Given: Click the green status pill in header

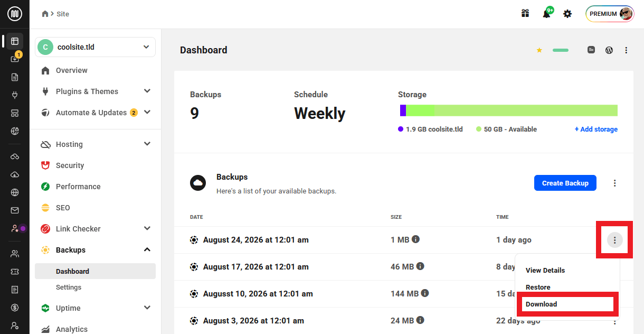Looking at the screenshot, I should (x=561, y=50).
